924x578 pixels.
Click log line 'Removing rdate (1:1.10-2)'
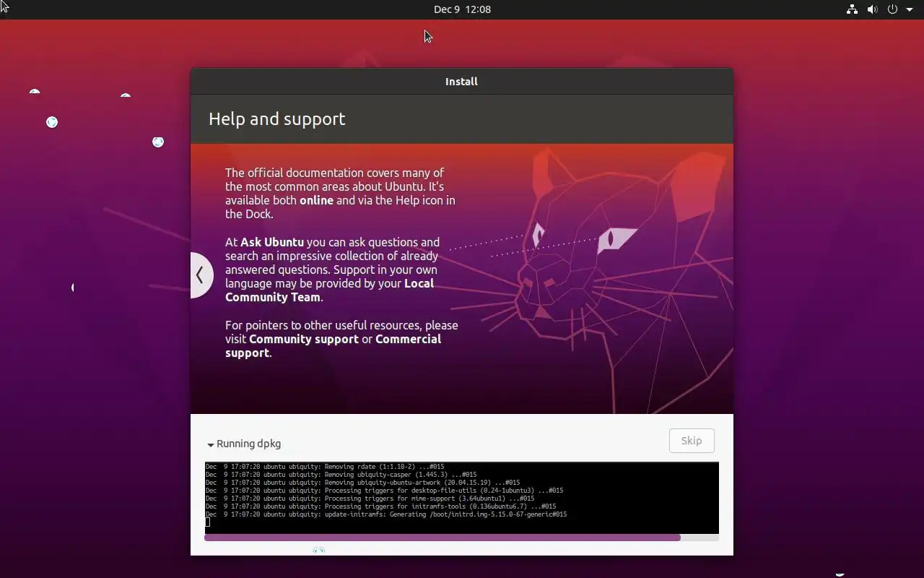(x=325, y=467)
